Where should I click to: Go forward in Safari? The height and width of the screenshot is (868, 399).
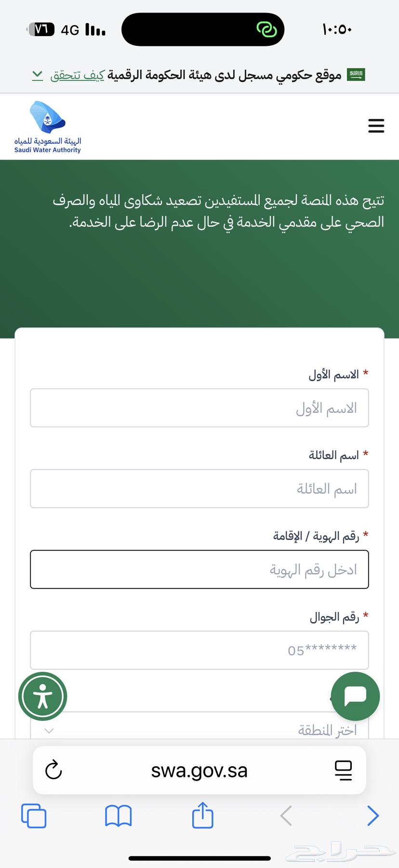372,816
